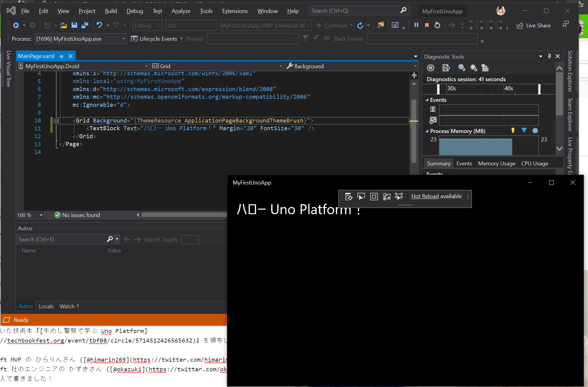Collapse the Grid element code fold
Image resolution: width=588 pixels, height=387 pixels.
(56, 121)
